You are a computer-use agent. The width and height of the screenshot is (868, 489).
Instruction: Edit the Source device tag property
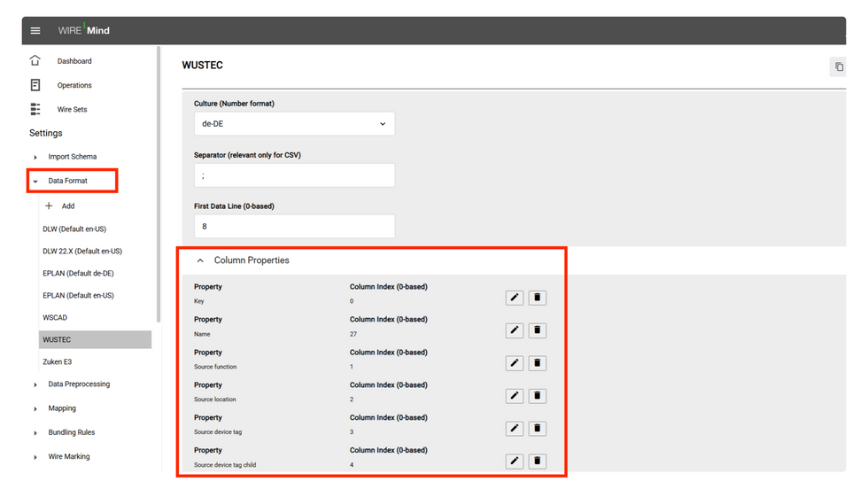tap(515, 429)
